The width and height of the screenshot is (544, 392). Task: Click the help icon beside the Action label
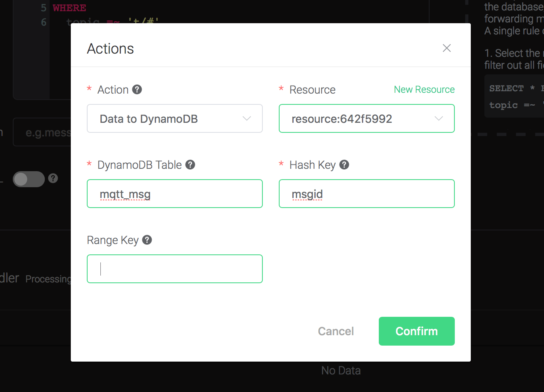(x=137, y=90)
